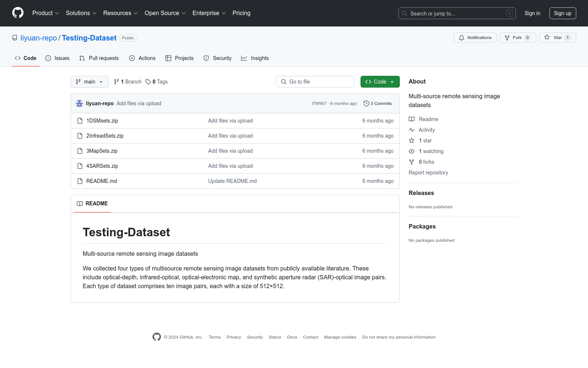Click the liyuan-repo avatar in the commit row
The image size is (588, 368).
pyautogui.click(x=79, y=103)
